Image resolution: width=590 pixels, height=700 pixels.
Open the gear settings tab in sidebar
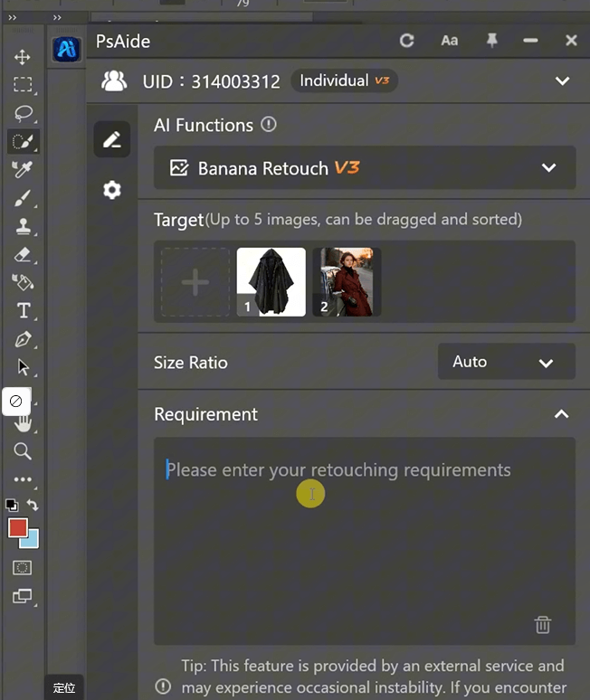111,190
